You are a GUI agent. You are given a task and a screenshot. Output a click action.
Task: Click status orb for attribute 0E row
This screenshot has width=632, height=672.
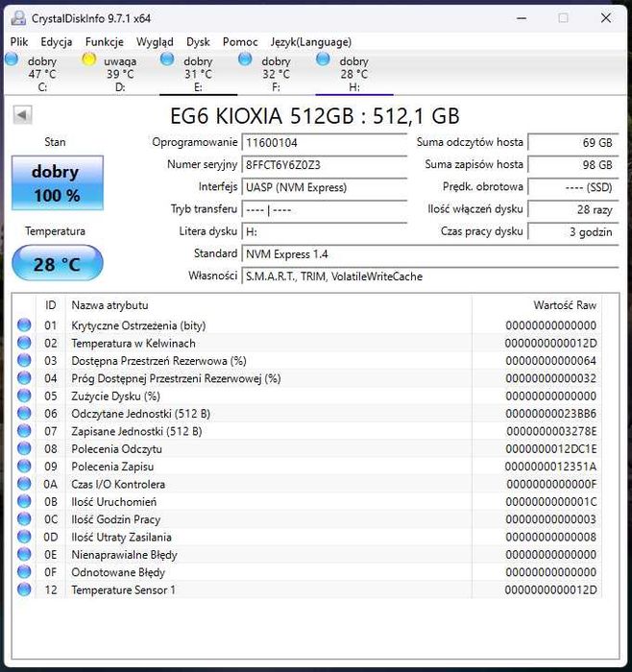point(24,554)
